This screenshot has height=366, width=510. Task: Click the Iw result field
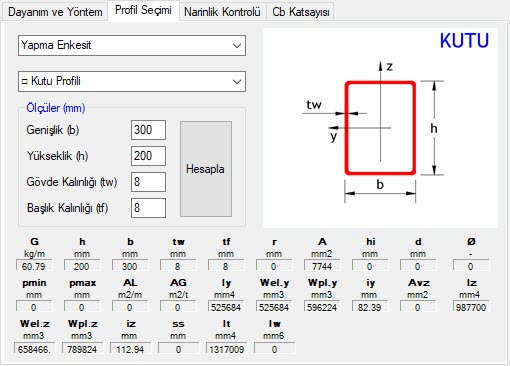pos(275,349)
